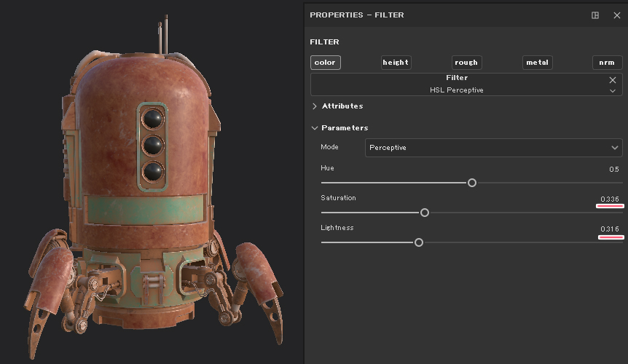The width and height of the screenshot is (628, 364).
Task: Click the panel layout icon in Properties header
Action: pyautogui.click(x=595, y=15)
